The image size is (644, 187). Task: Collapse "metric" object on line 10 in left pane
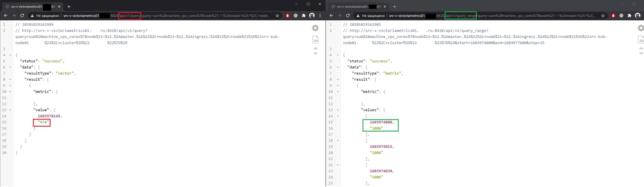tap(10, 92)
